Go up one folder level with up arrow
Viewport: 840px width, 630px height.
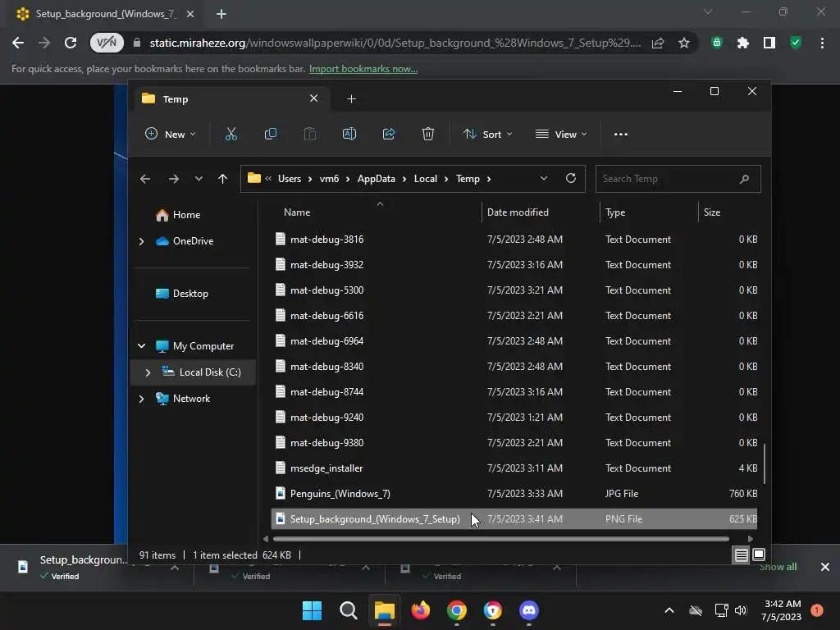click(x=223, y=179)
